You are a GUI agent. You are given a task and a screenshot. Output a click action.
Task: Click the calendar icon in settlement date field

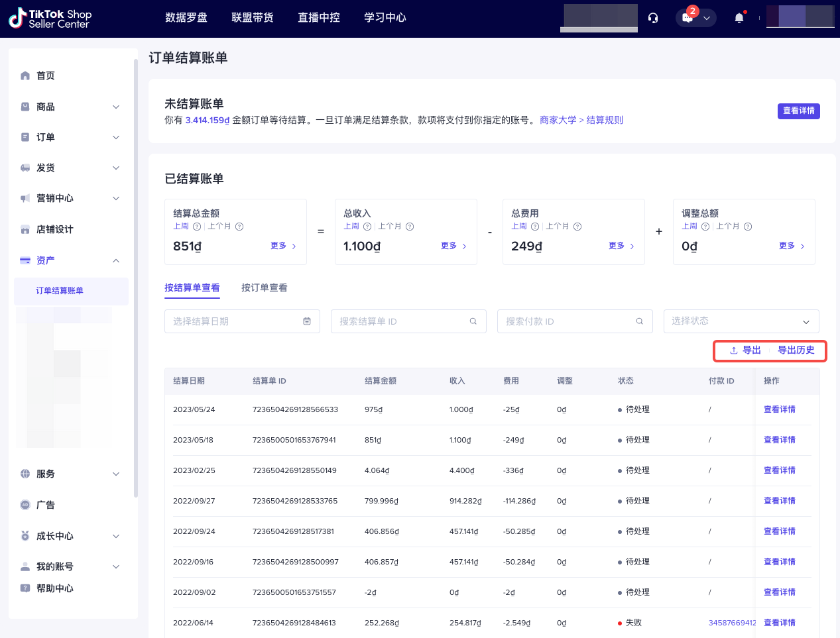point(307,321)
